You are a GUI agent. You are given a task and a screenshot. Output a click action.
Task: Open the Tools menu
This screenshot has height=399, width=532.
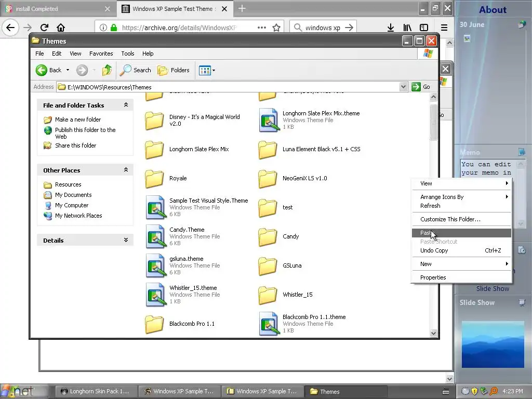pyautogui.click(x=128, y=54)
